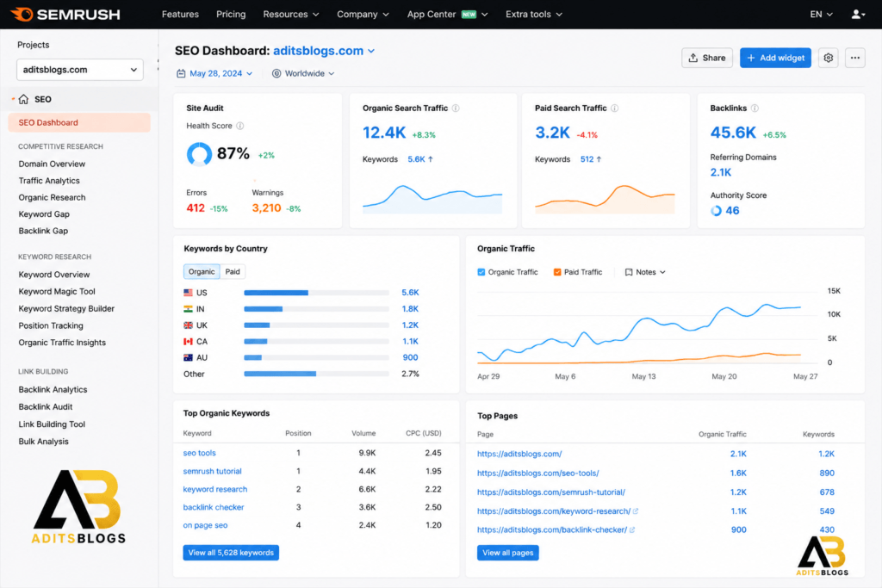Expand the Resources menu
The width and height of the screenshot is (882, 588).
pyautogui.click(x=291, y=14)
